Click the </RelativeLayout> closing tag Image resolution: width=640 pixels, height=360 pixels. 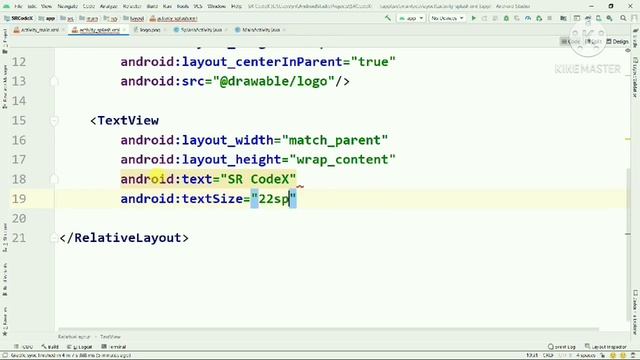coord(124,238)
